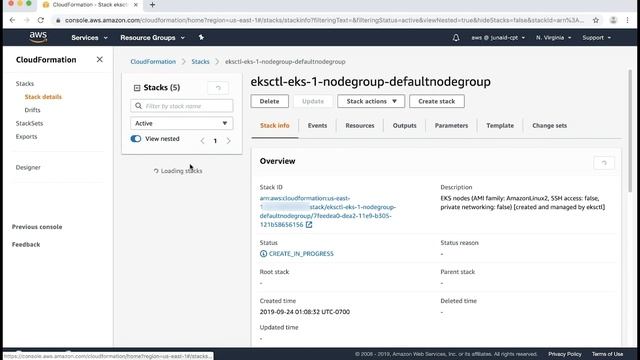
Task: Click the page vertical scrollbar
Action: [630, 131]
